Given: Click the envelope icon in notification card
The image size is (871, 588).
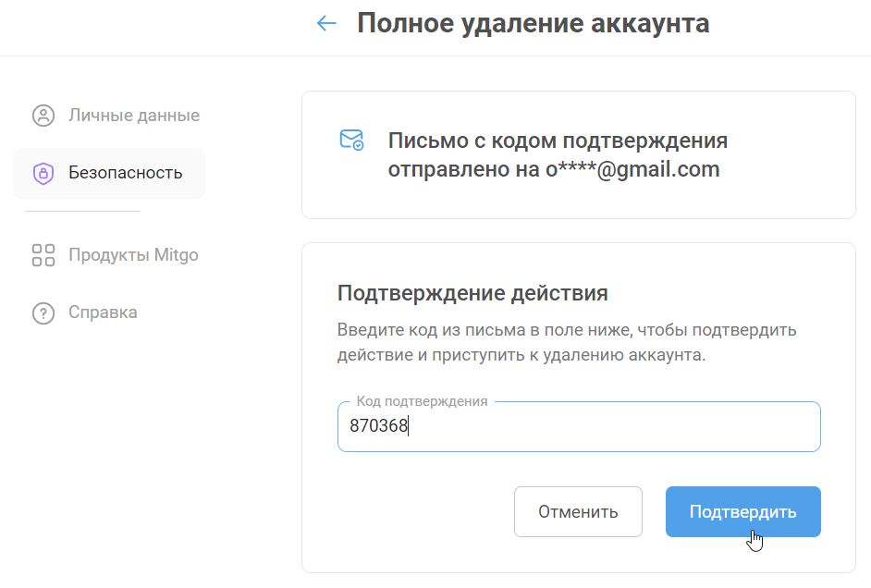Looking at the screenshot, I should (x=351, y=141).
